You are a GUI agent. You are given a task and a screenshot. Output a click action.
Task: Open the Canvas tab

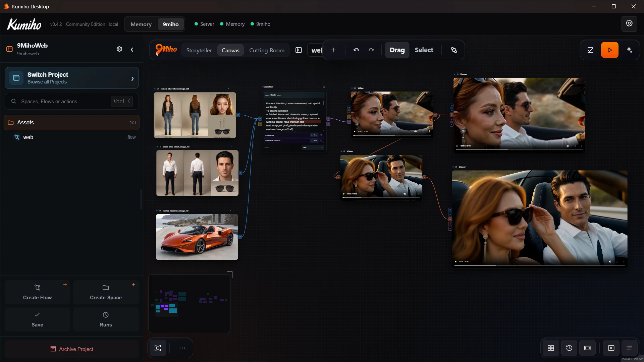coord(230,50)
